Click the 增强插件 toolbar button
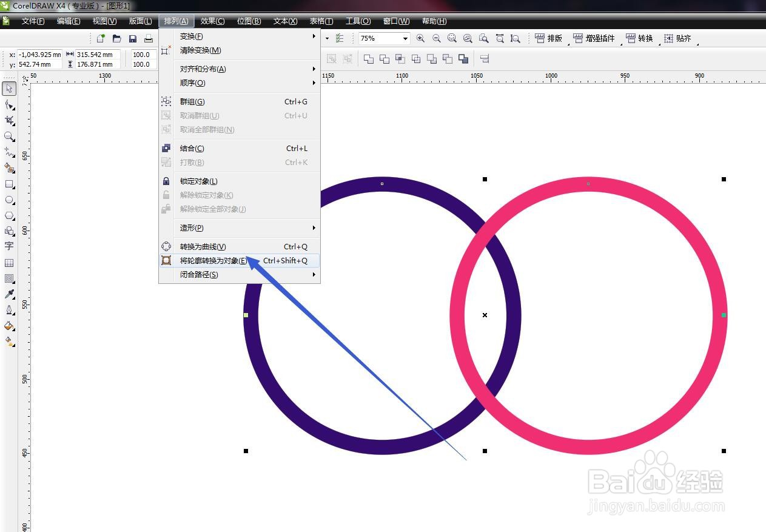Screen dimensions: 766x532 [594, 38]
